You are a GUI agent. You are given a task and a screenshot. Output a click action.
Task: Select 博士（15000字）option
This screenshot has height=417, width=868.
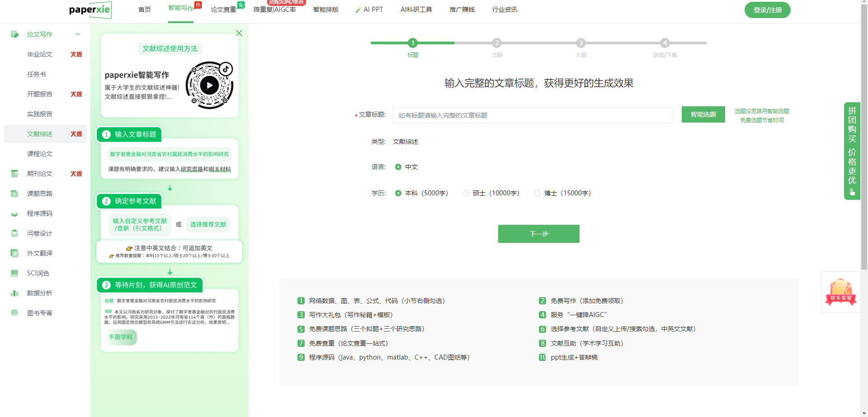(x=538, y=193)
